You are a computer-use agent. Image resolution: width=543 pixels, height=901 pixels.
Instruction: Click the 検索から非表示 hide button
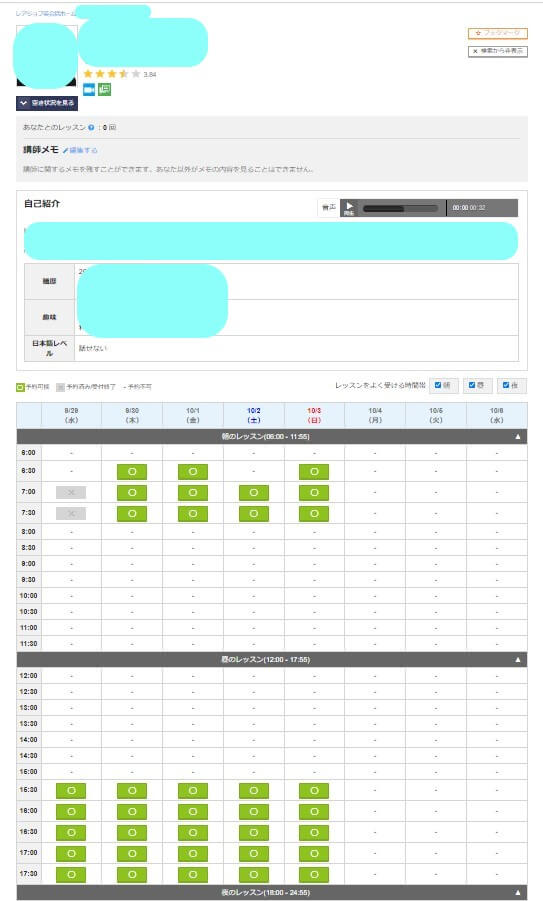498,51
